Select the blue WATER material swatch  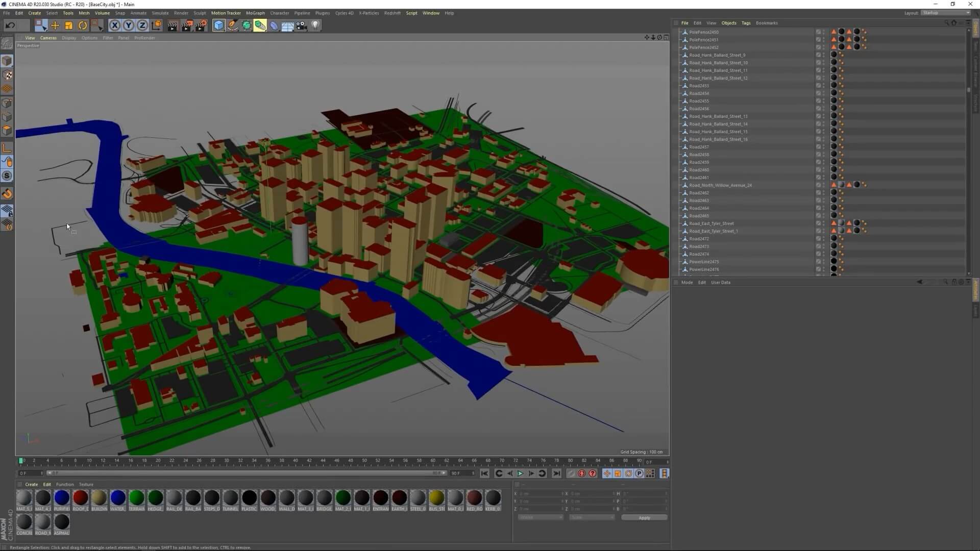tap(118, 497)
